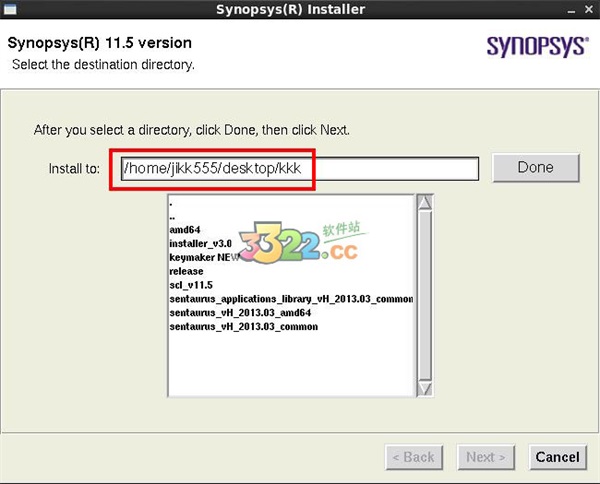Select the amd64 directory entry

(x=185, y=230)
